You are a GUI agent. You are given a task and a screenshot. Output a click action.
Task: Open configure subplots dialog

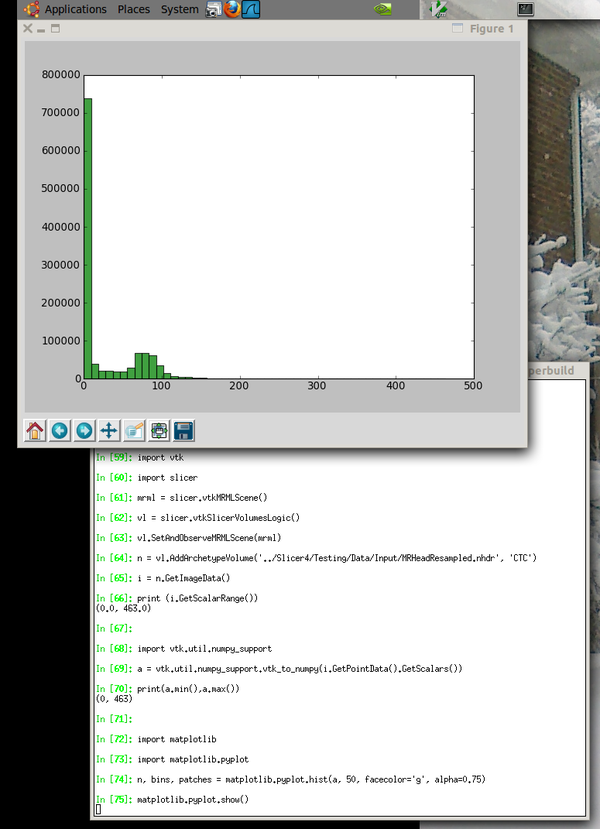click(159, 431)
